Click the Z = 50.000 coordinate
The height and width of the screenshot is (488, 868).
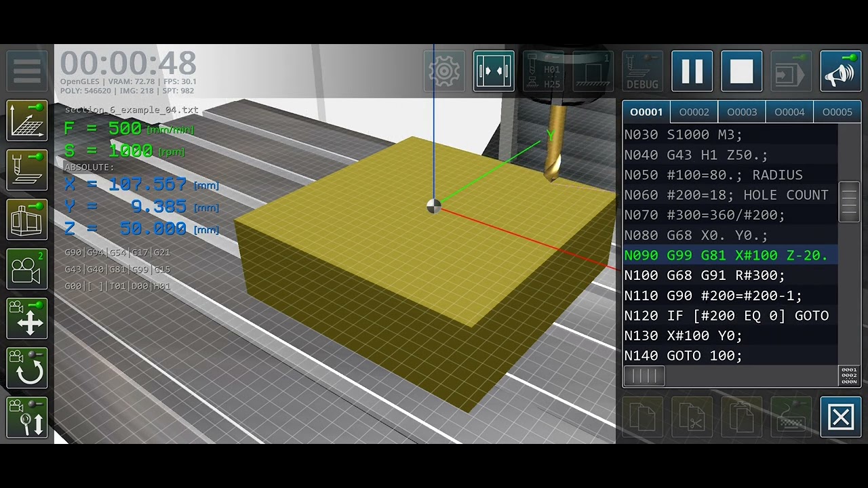142,229
